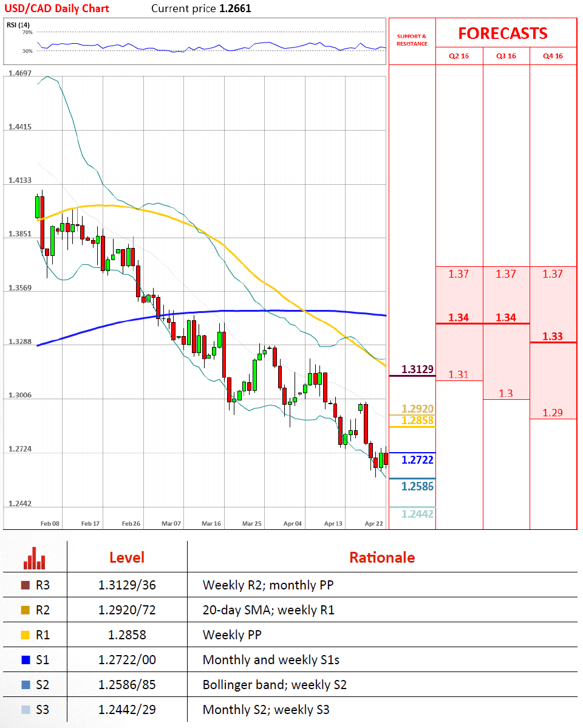The height and width of the screenshot is (728, 583).
Task: Click the R2 gold color swatch
Action: pyautogui.click(x=26, y=610)
